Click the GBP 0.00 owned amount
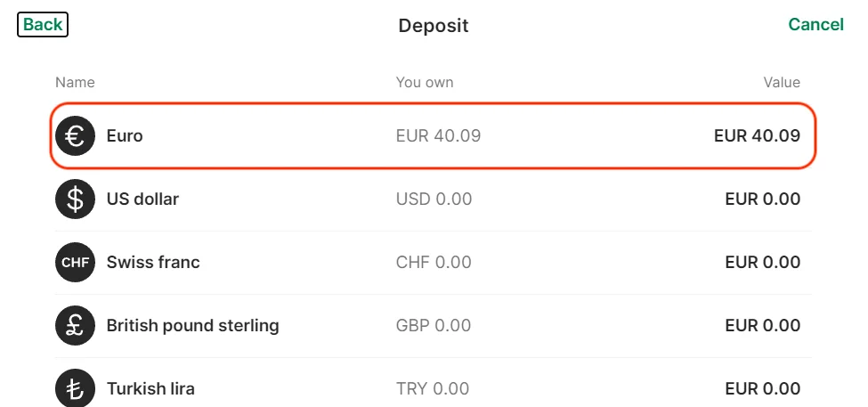 pyautogui.click(x=433, y=326)
